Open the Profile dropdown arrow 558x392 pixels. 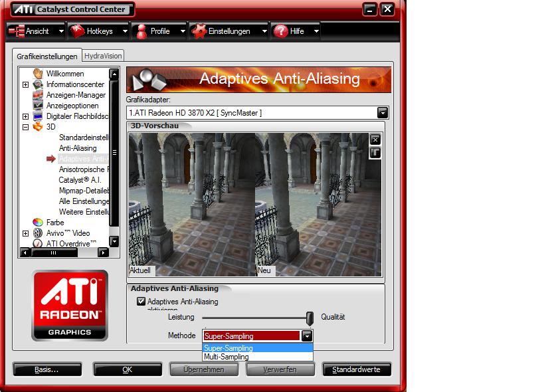click(x=183, y=31)
